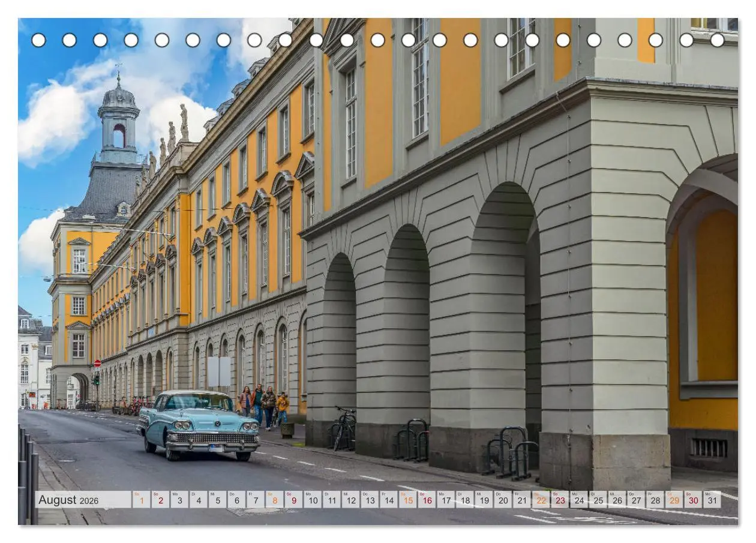Click date cell 28
756x543 pixels.
(x=655, y=500)
